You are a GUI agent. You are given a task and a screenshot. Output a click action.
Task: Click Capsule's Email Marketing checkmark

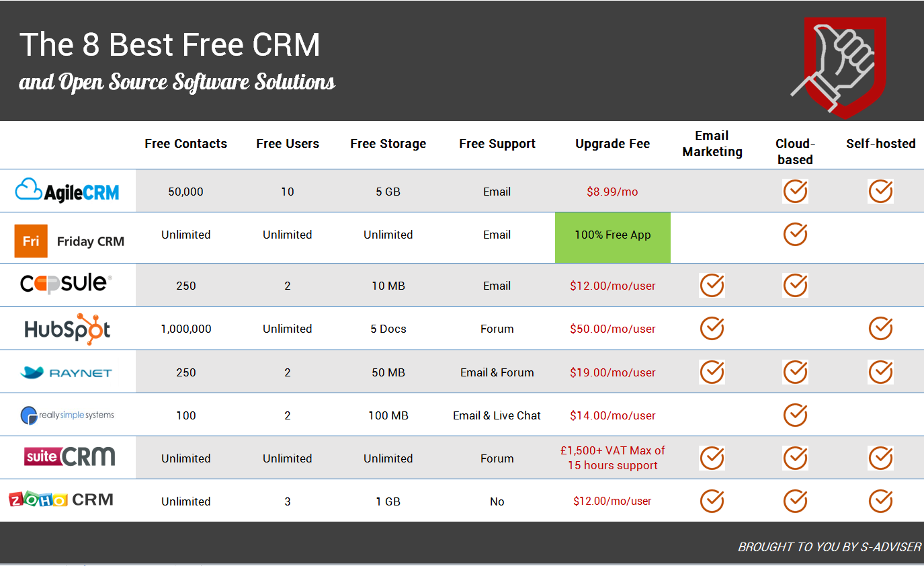[712, 286]
